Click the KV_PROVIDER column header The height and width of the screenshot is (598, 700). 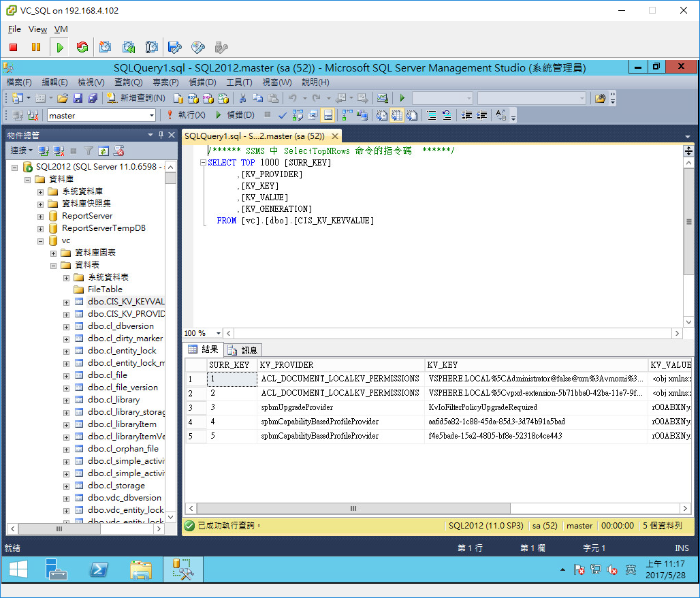coord(340,365)
